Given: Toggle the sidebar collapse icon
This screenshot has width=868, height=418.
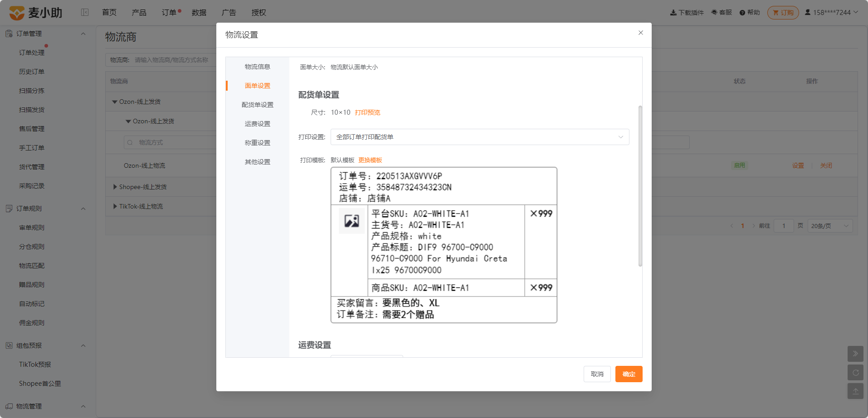Looking at the screenshot, I should [85, 12].
